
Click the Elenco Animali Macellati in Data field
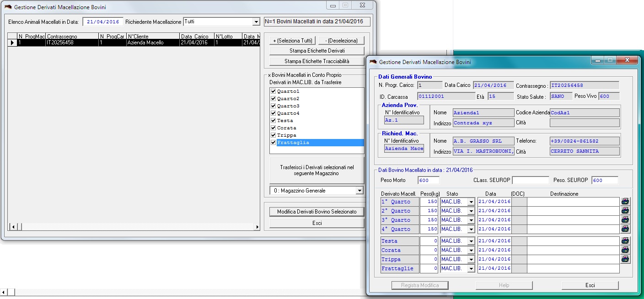(x=103, y=22)
